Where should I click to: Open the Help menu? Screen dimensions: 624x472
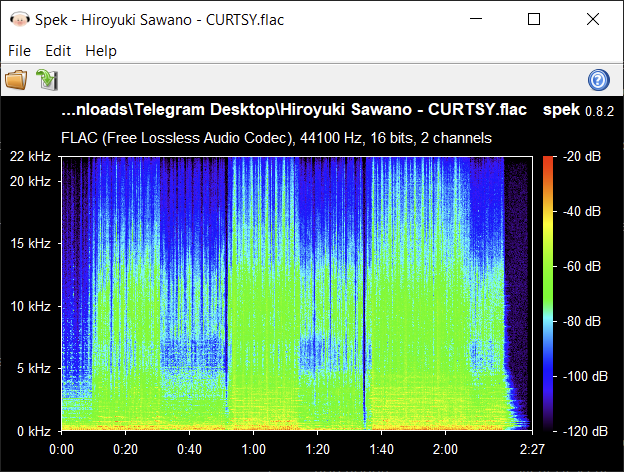101,51
